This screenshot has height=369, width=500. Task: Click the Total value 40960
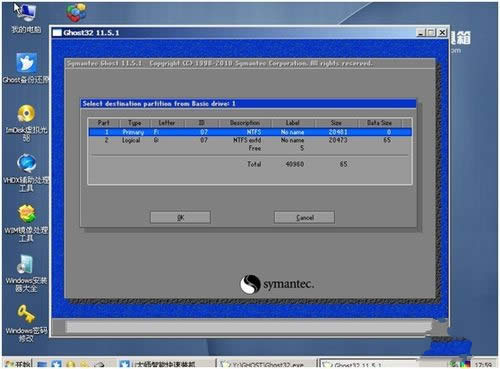pyautogui.click(x=295, y=164)
